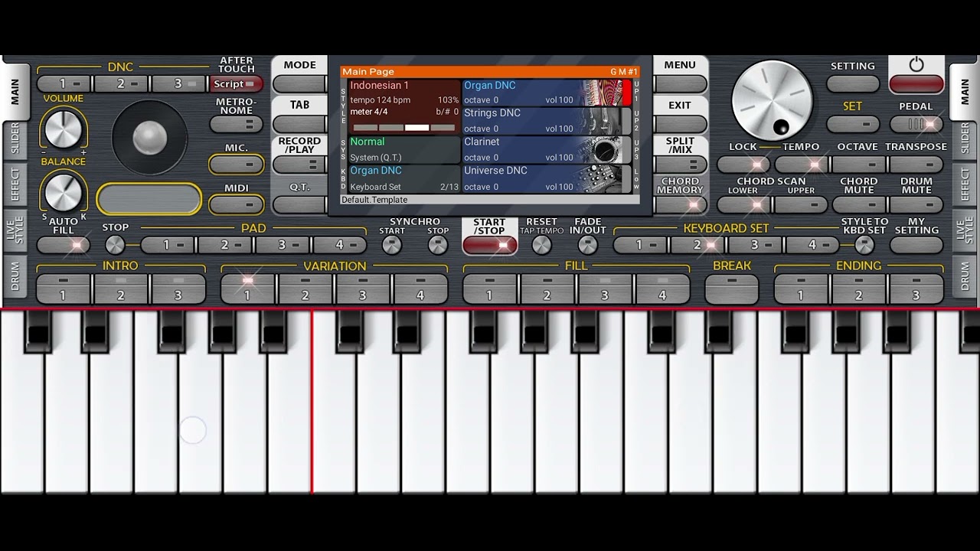Toggle Auto Fill button
This screenshot has width=980, height=551.
point(64,246)
